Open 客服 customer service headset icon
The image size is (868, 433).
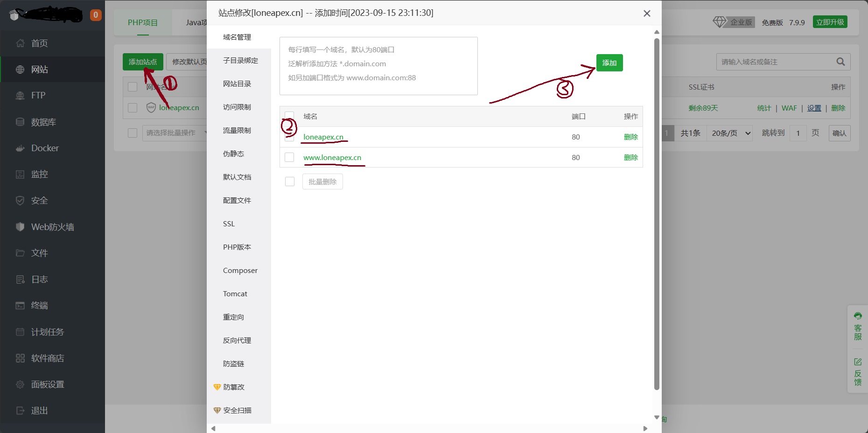pos(858,316)
